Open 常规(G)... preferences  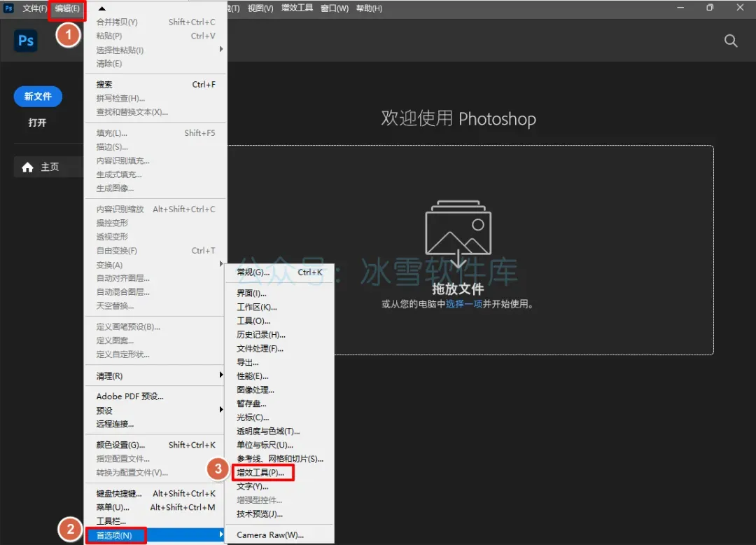(279, 272)
